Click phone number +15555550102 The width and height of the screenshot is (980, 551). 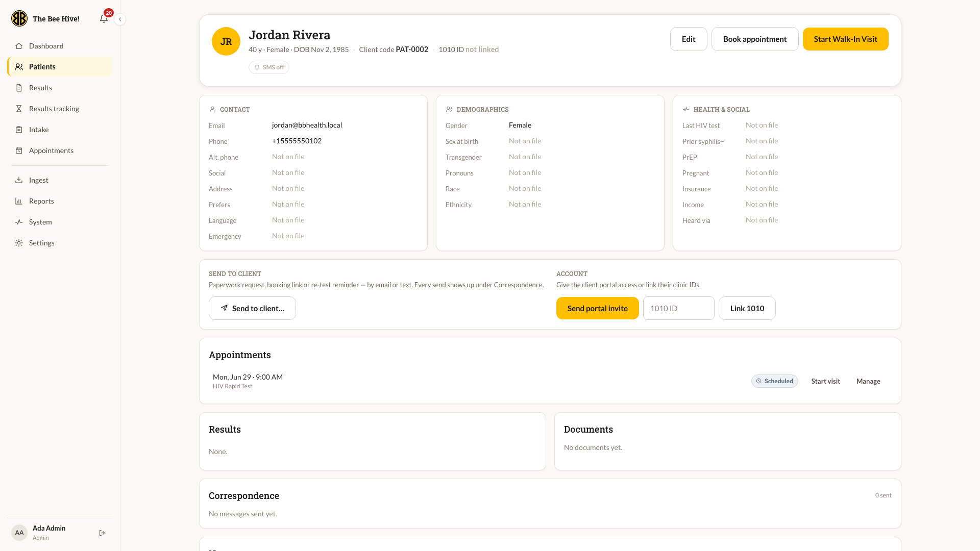pyautogui.click(x=297, y=141)
